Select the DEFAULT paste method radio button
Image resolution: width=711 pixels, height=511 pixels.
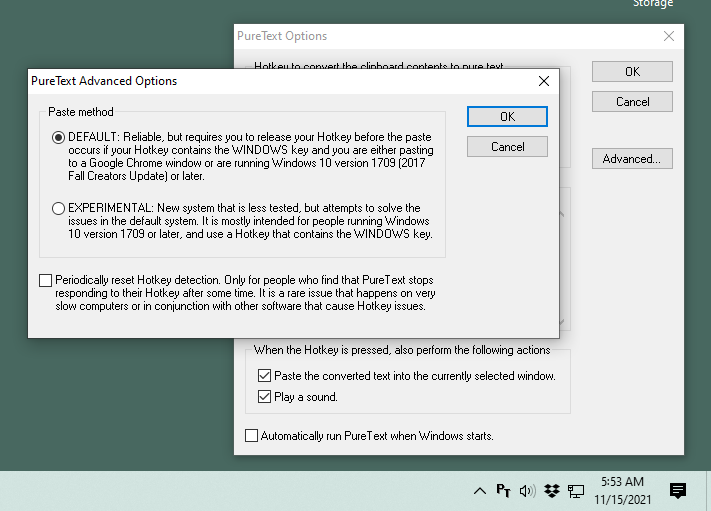tap(58, 137)
